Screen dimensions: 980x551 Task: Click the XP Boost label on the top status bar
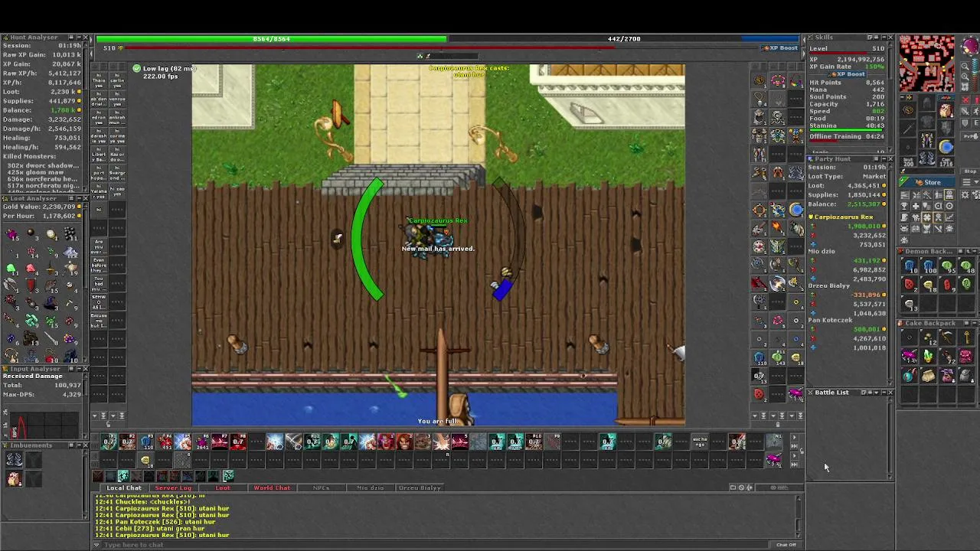pyautogui.click(x=780, y=47)
